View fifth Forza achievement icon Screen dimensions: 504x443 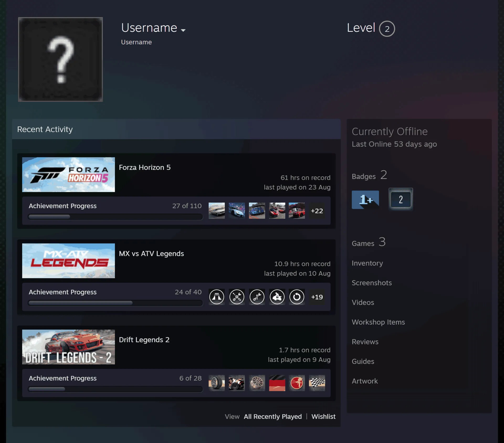(297, 210)
